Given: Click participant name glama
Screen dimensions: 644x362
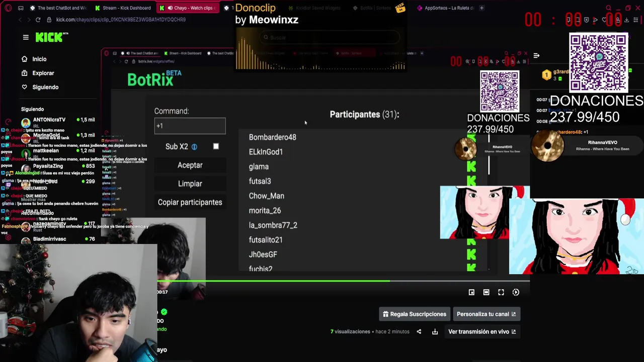Looking at the screenshot, I should click(x=259, y=166).
